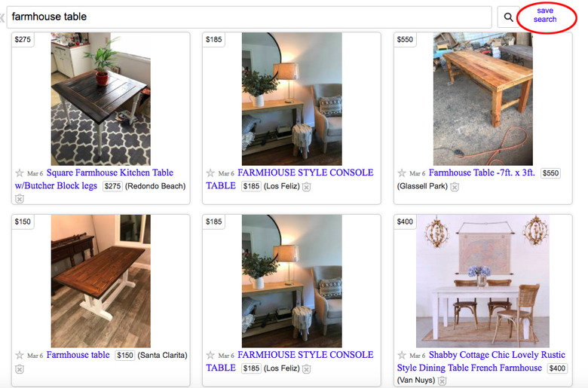Open the $275 square kitchen table photo
This screenshot has height=388, width=588.
coord(101,99)
